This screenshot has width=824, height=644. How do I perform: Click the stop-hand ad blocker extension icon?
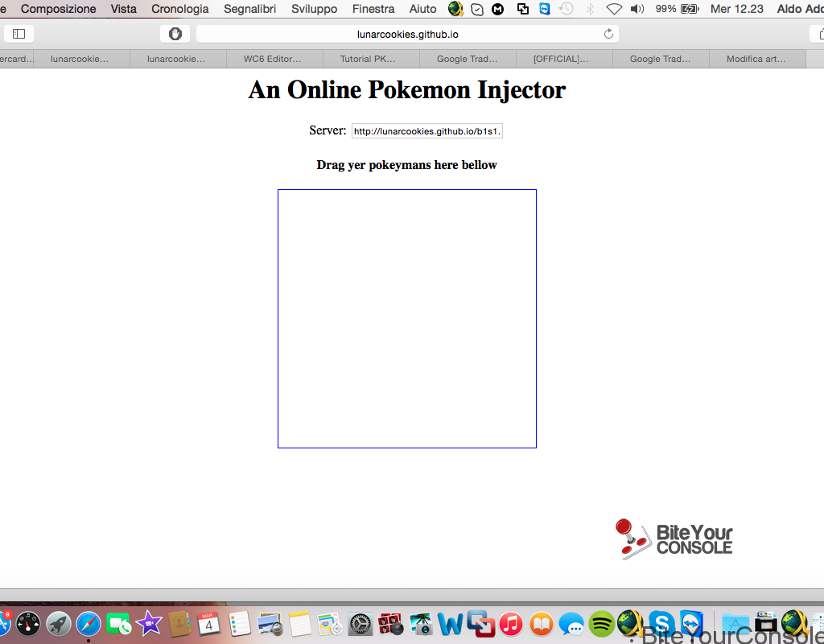click(x=175, y=34)
